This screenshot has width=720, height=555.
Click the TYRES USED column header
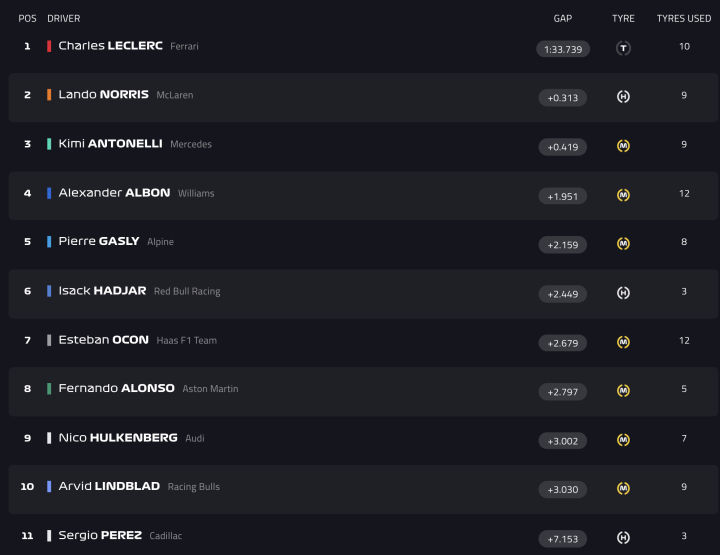pos(684,18)
